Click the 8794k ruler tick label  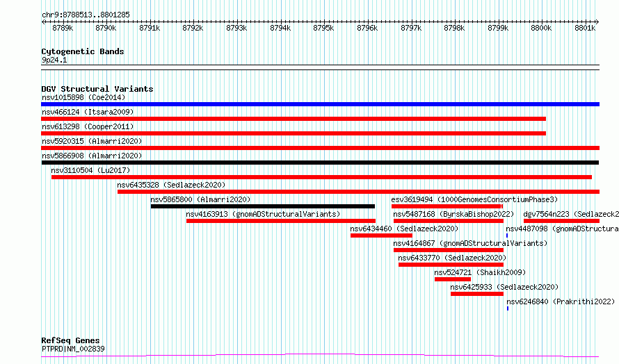click(x=280, y=28)
